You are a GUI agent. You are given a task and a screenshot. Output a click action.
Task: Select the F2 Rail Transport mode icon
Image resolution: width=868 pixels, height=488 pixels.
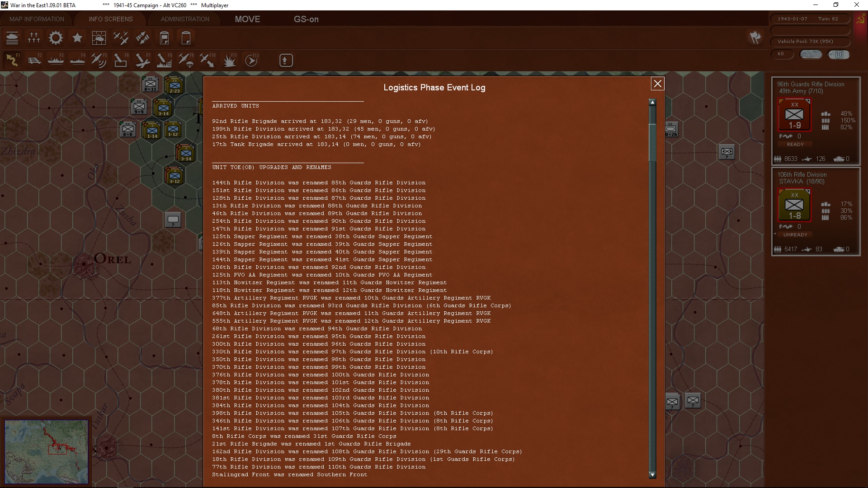tap(34, 60)
